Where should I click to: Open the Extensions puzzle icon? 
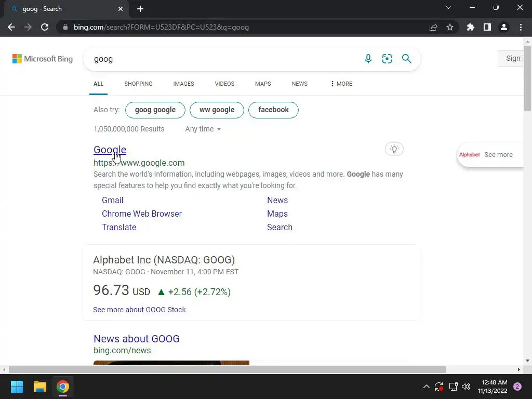click(x=471, y=27)
